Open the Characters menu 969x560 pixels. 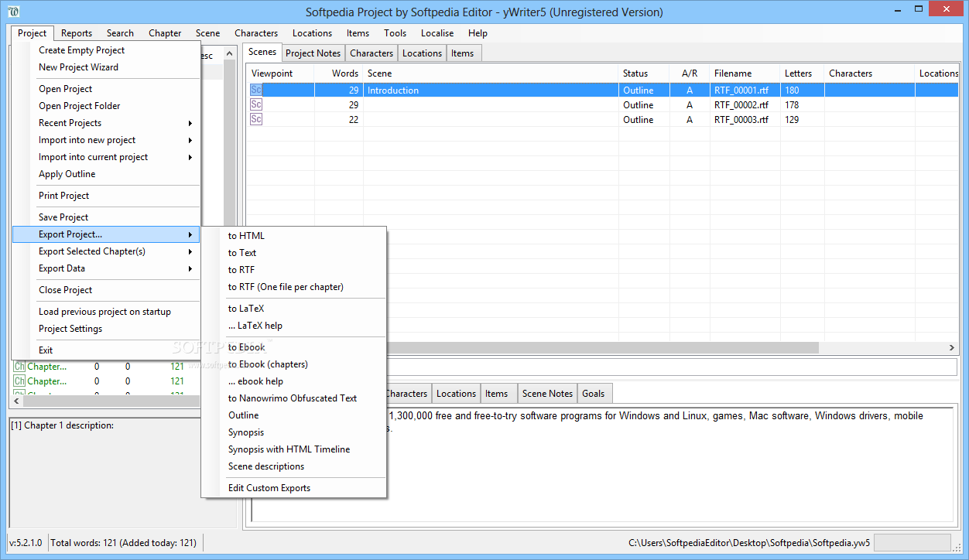(x=256, y=33)
